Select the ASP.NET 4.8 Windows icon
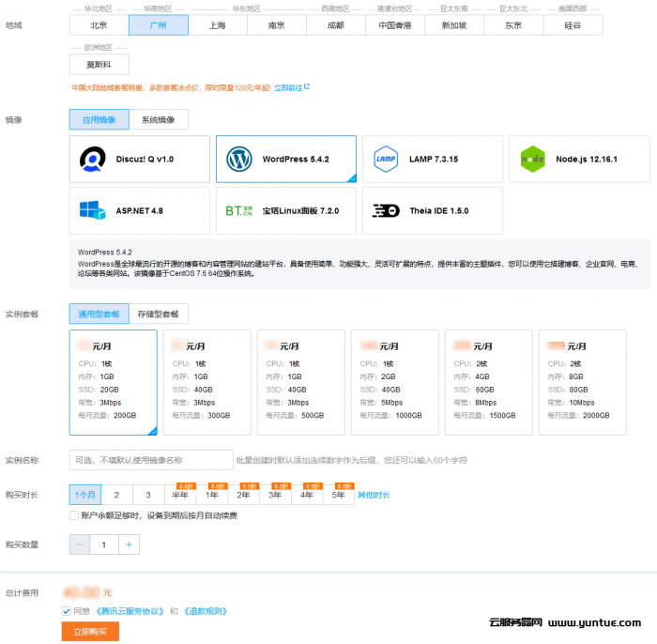This screenshot has width=657, height=644. pyautogui.click(x=91, y=210)
